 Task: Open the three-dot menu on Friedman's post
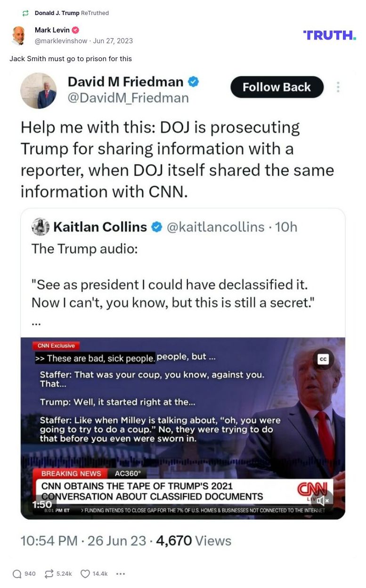(x=338, y=87)
